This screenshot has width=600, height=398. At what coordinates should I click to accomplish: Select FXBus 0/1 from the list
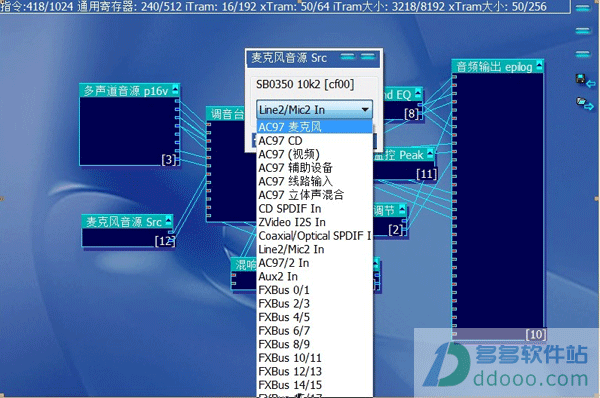314,290
